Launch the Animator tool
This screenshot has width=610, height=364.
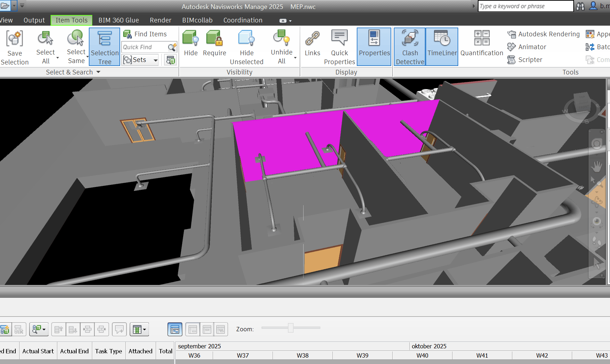point(527,47)
